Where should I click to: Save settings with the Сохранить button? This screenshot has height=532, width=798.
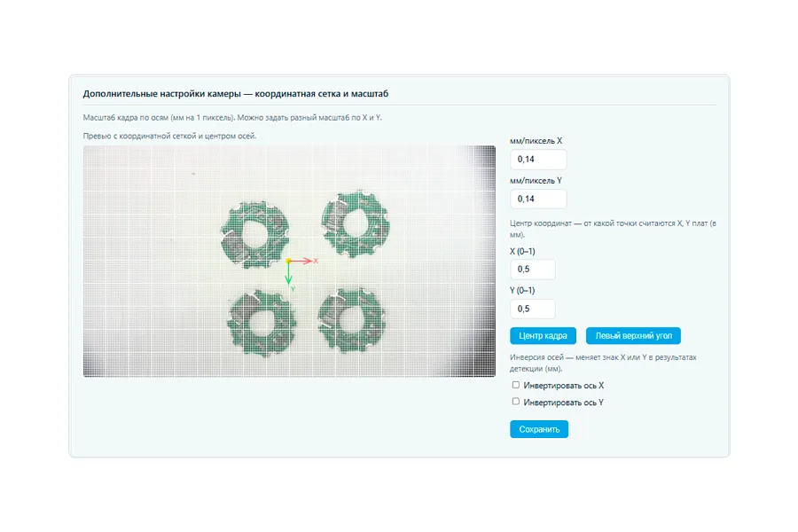pyautogui.click(x=539, y=429)
